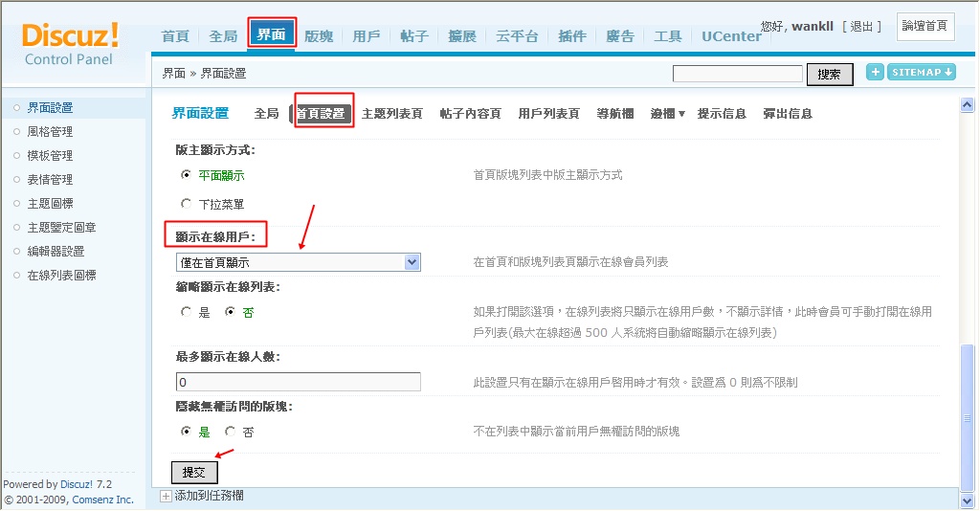Open the UCenter top menu

click(x=731, y=36)
